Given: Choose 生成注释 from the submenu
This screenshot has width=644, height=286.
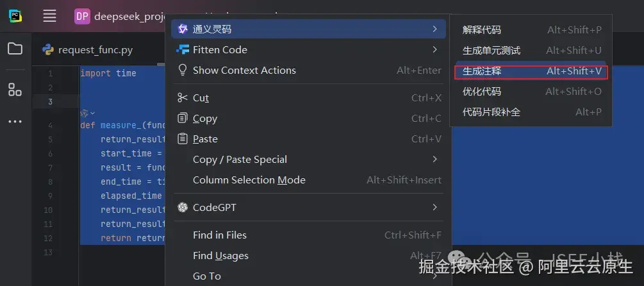Looking at the screenshot, I should (482, 71).
